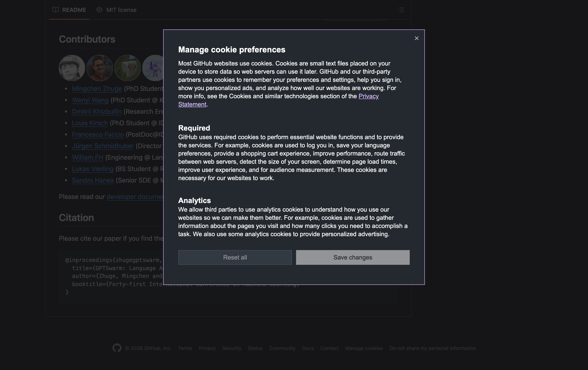
Task: Click the balance scale license icon
Action: pyautogui.click(x=99, y=10)
